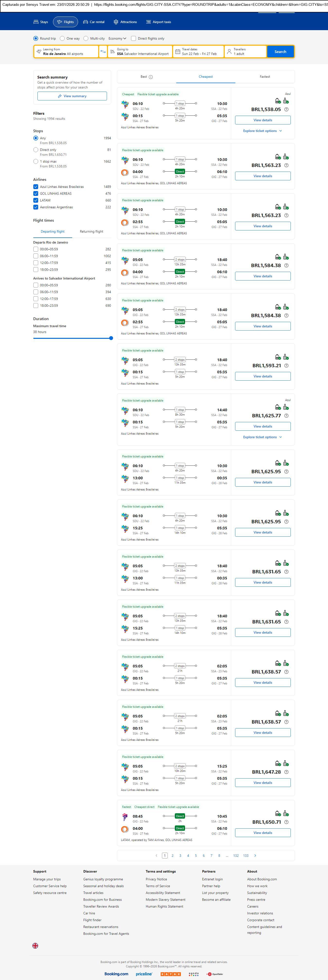The height and width of the screenshot is (980, 328).
Task: Click the Booking.com logo in the footer
Action: click(x=116, y=974)
